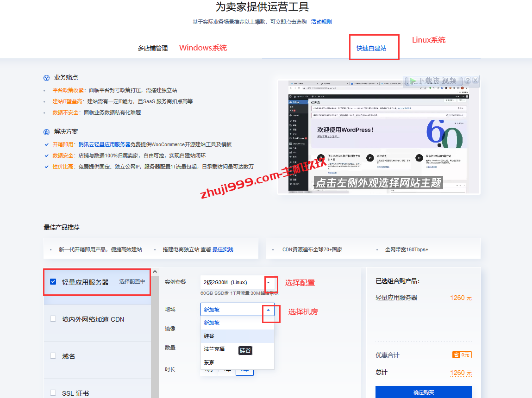Click the 建站IT壁垒高 pain point text
The width and height of the screenshot is (532, 398).
pos(67,101)
